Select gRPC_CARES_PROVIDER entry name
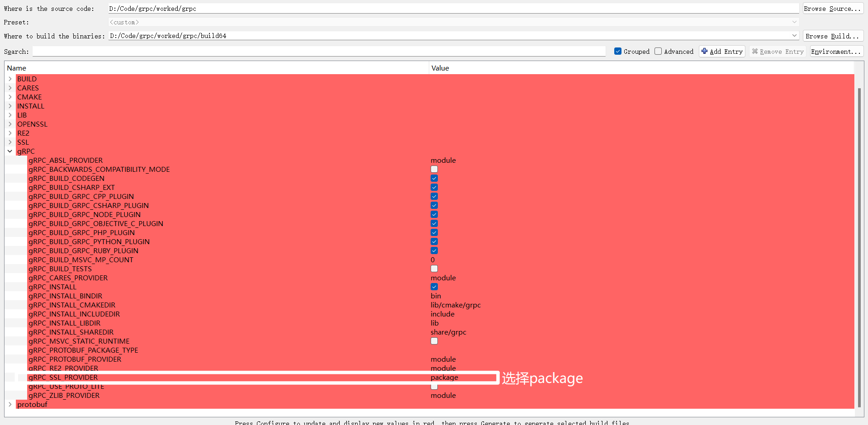The height and width of the screenshot is (425, 868). pos(68,278)
